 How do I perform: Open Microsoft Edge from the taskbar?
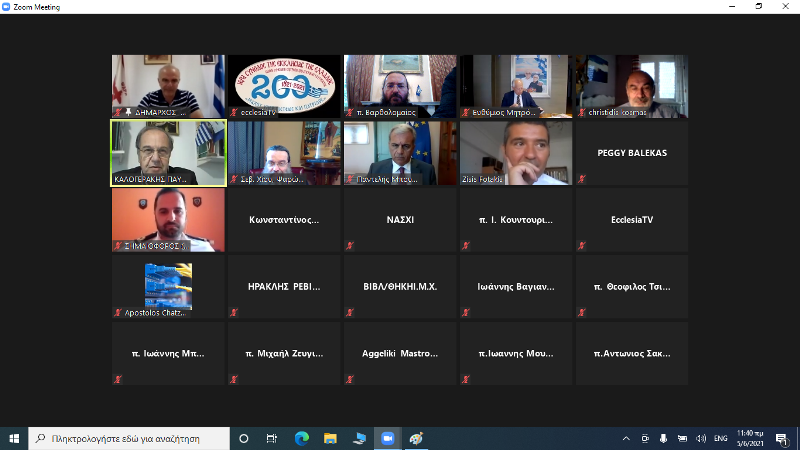[x=301, y=438]
